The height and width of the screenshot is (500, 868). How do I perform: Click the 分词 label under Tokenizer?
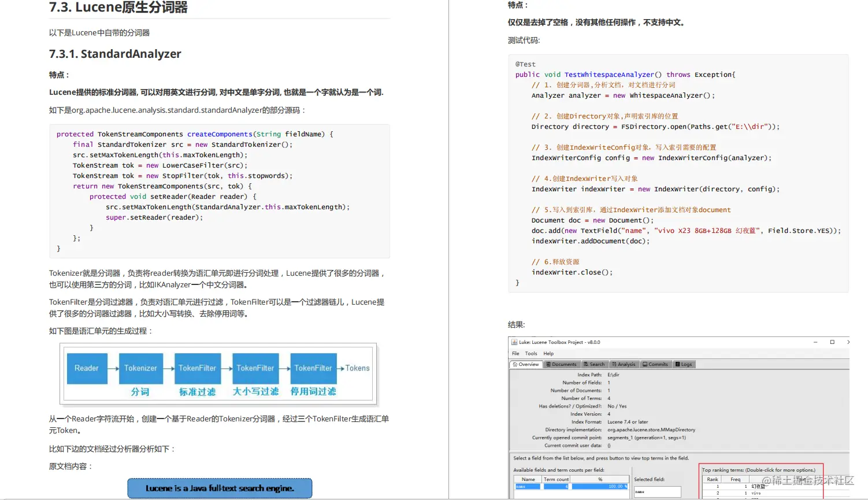point(140,392)
